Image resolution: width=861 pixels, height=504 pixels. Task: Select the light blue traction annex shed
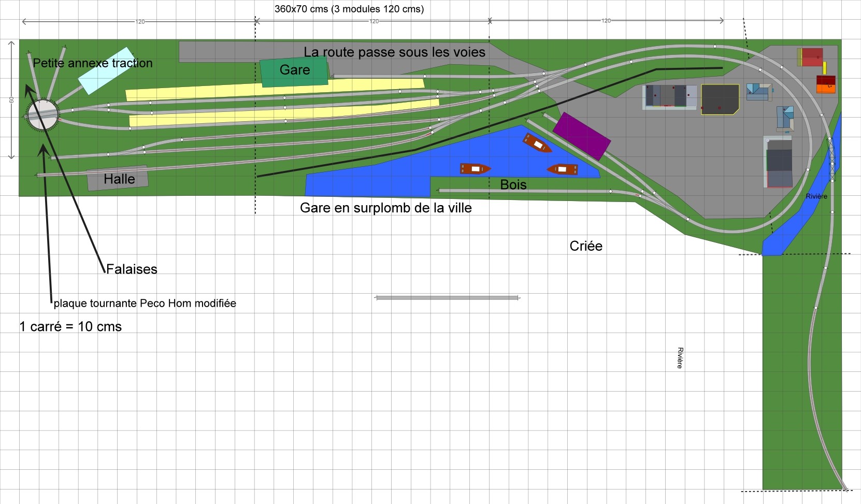(x=106, y=70)
